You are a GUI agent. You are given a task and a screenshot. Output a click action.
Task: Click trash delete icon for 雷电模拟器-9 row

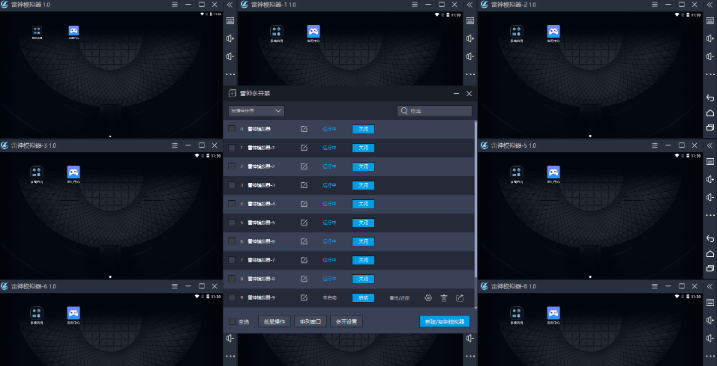click(x=444, y=298)
